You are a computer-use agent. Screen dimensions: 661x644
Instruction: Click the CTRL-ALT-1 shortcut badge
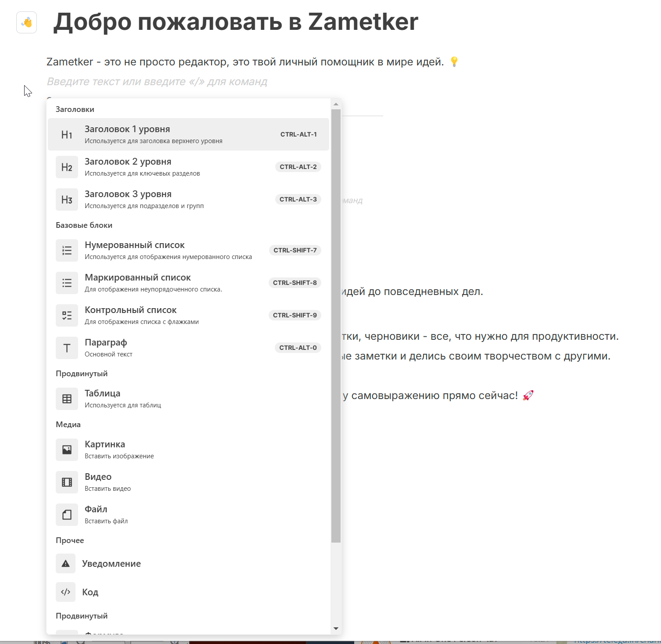click(298, 134)
